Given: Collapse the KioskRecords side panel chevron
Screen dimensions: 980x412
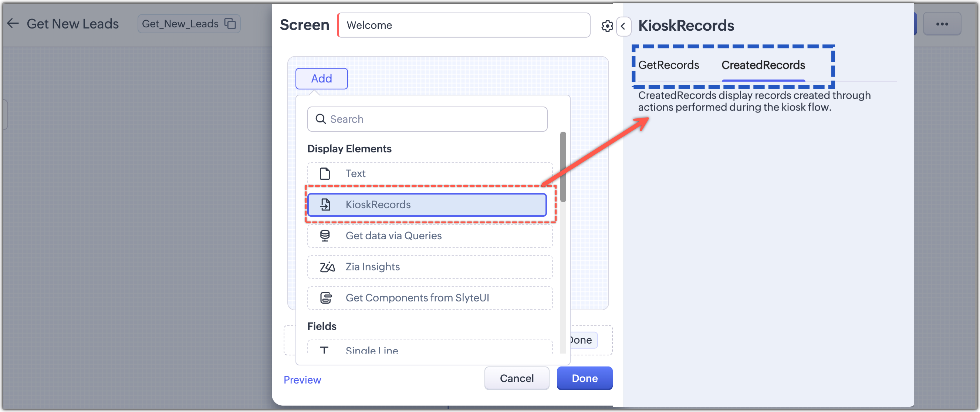Looking at the screenshot, I should [x=623, y=26].
